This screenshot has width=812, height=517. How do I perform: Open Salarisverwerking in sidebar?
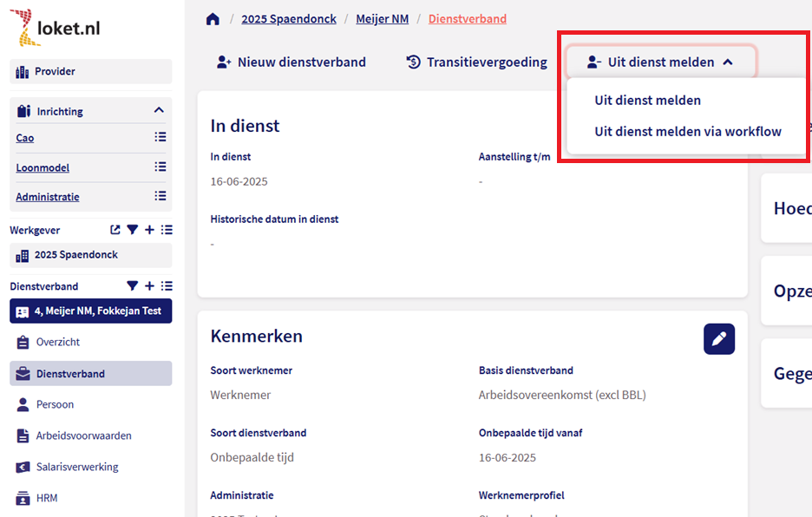click(x=77, y=467)
